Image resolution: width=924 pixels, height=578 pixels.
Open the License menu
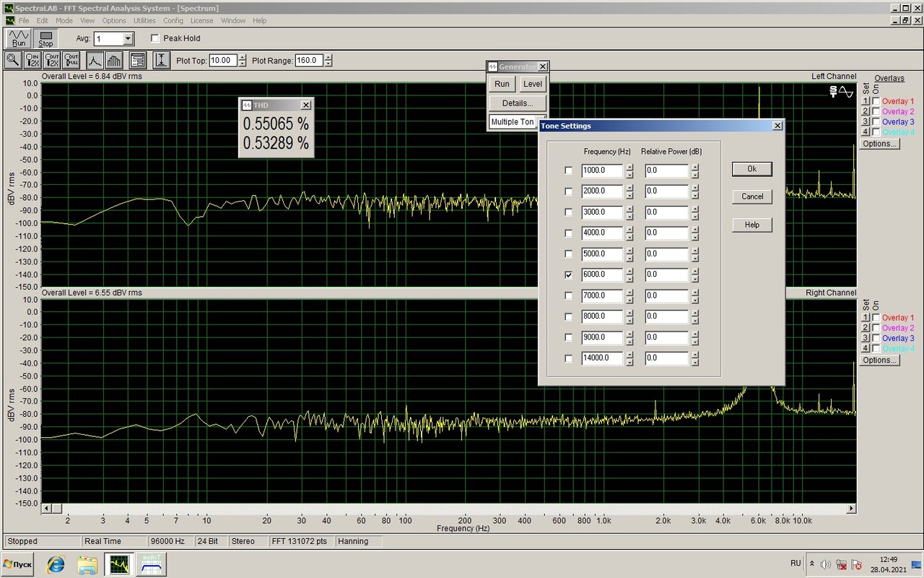click(202, 21)
